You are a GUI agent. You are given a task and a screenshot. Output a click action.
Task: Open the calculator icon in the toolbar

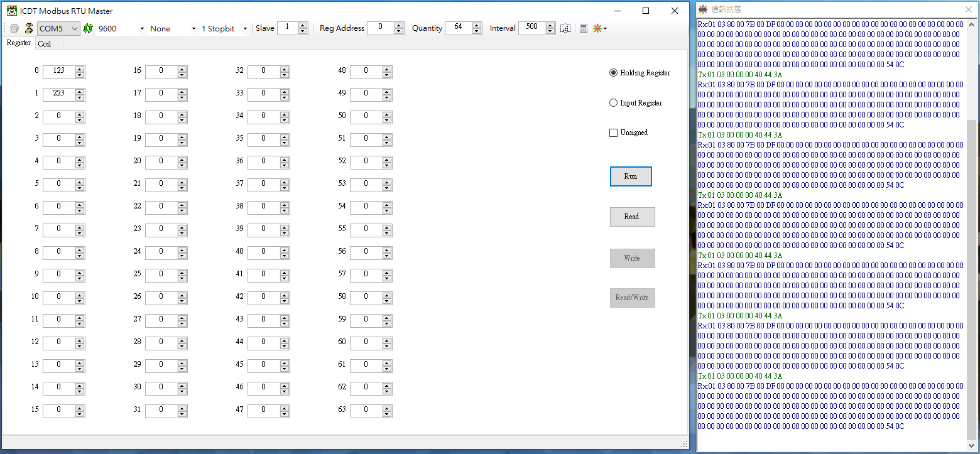[584, 28]
